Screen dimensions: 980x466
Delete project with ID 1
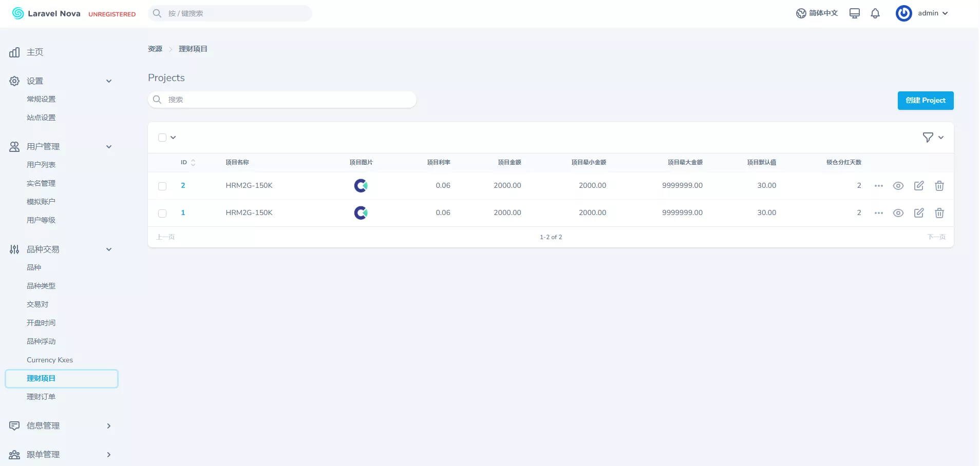939,213
